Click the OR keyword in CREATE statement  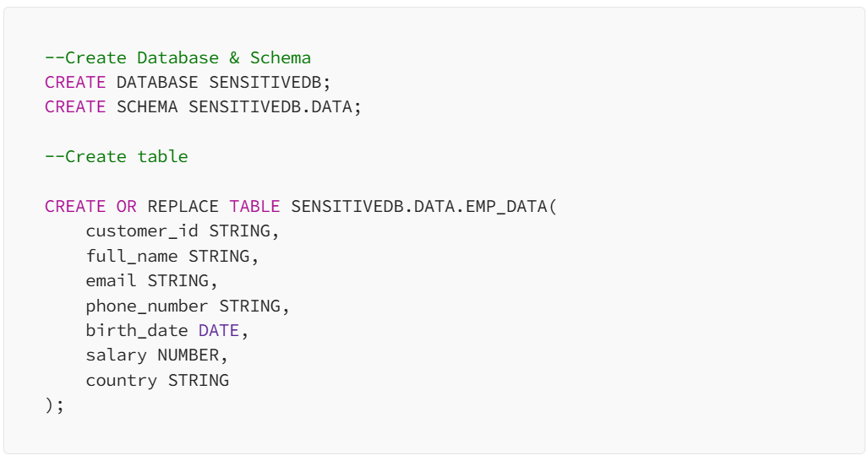(x=126, y=207)
